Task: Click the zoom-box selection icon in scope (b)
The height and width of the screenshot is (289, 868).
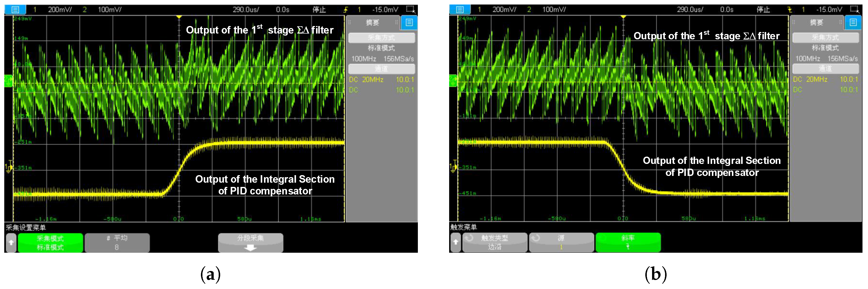Action: tap(855, 9)
